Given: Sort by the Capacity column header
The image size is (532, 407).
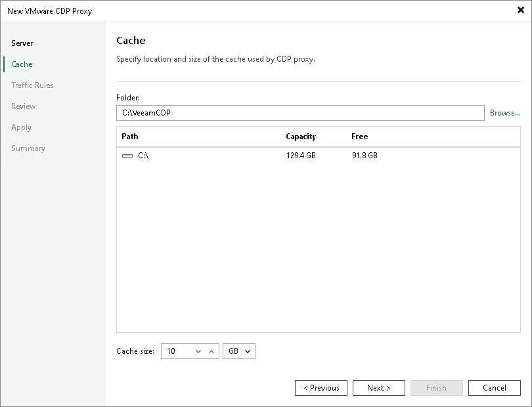Looking at the screenshot, I should pyautogui.click(x=301, y=137).
